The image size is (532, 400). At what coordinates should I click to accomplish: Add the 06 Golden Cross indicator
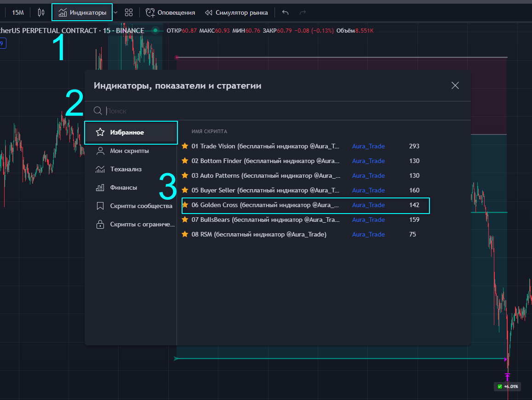(x=265, y=205)
